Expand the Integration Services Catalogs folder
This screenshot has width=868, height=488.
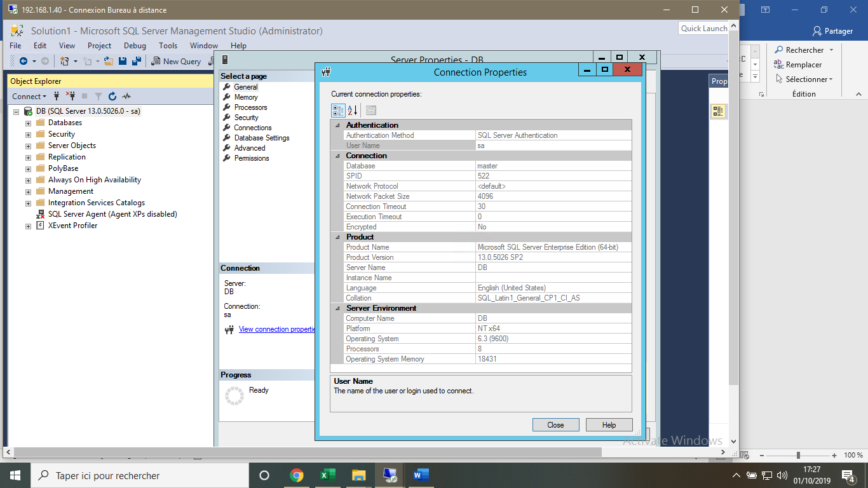(28, 203)
